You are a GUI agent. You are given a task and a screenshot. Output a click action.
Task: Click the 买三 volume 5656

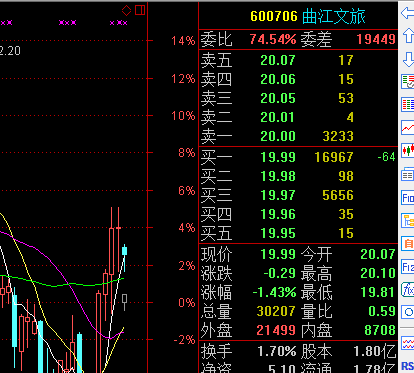(338, 195)
